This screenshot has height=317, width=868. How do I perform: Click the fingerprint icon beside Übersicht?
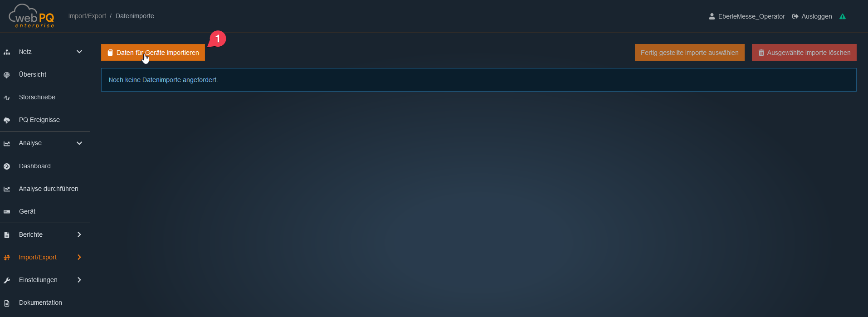[7, 75]
